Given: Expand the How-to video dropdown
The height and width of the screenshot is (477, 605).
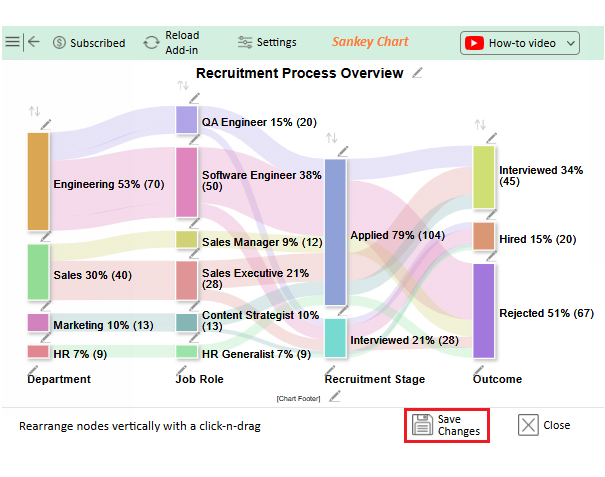Looking at the screenshot, I should [x=571, y=43].
